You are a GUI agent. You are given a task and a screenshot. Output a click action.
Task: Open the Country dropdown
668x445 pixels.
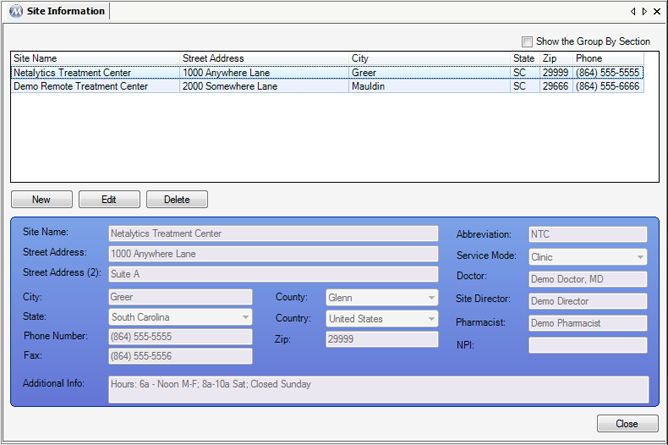coord(382,319)
